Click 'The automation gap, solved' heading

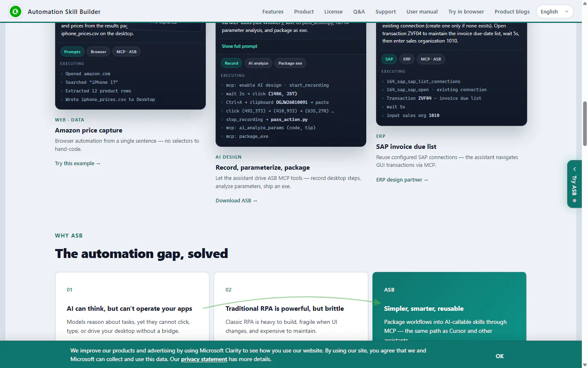pyautogui.click(x=141, y=254)
